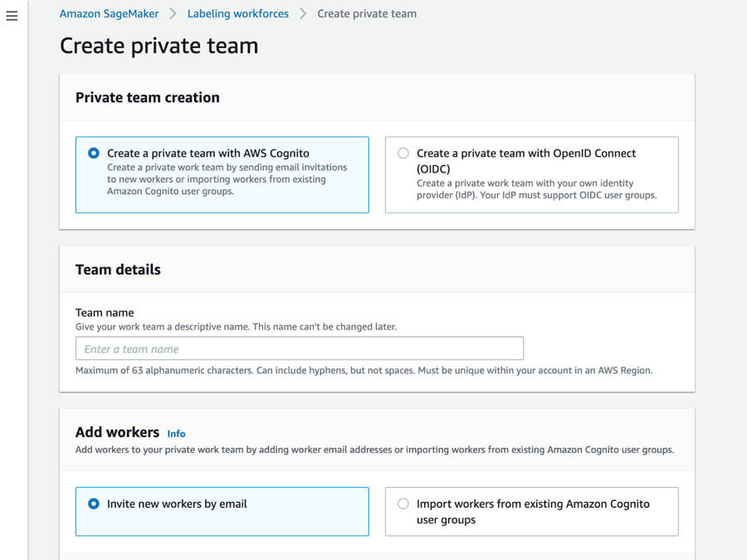Choose the OpenID Connect (OIDC) radio button
The height and width of the screenshot is (560, 747).
tap(403, 153)
